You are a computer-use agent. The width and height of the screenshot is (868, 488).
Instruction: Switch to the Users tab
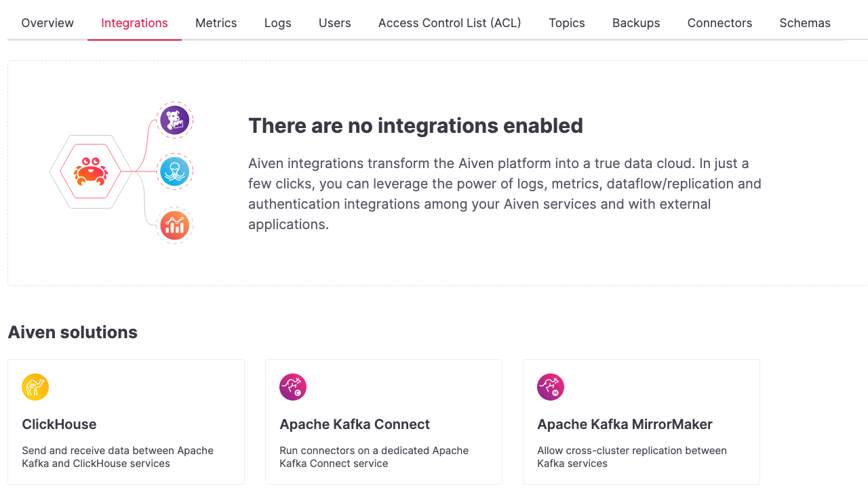[334, 22]
